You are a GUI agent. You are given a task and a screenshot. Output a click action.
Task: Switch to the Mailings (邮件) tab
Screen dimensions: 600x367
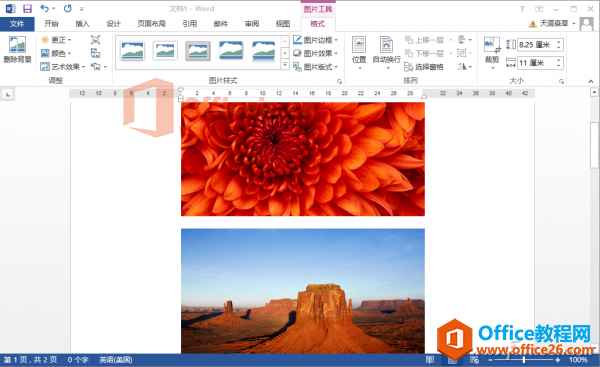tap(221, 24)
